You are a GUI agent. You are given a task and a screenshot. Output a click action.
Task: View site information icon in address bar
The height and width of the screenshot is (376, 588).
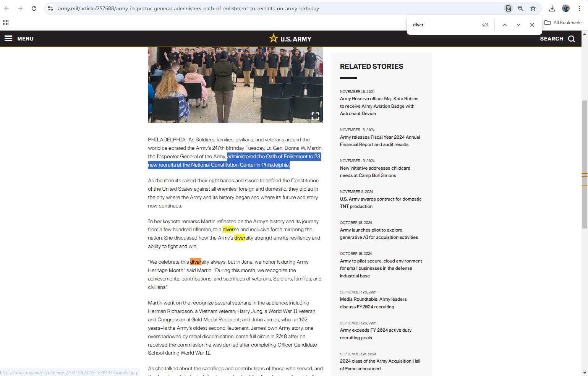(x=50, y=8)
